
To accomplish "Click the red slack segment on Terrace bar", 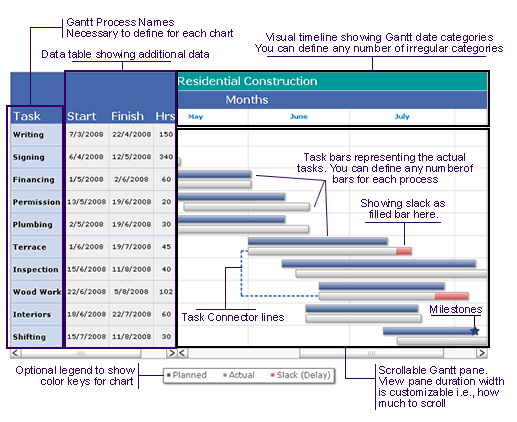I will (403, 251).
